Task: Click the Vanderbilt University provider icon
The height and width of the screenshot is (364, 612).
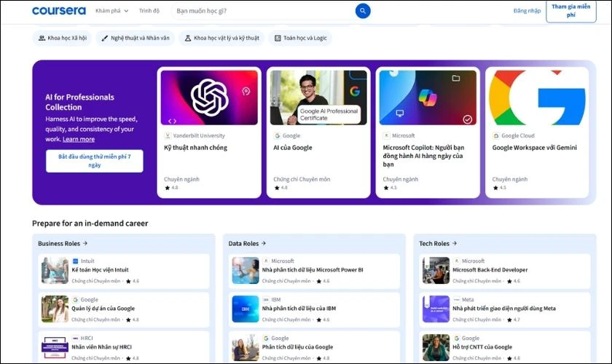Action: [168, 135]
